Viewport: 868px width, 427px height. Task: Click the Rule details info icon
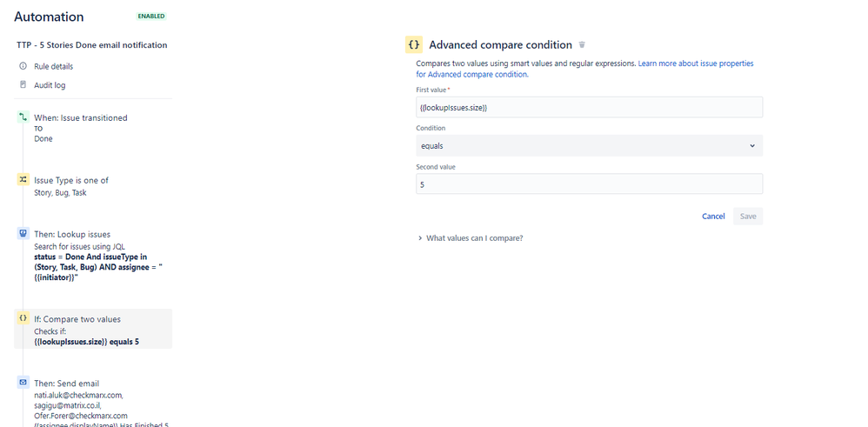[23, 66]
